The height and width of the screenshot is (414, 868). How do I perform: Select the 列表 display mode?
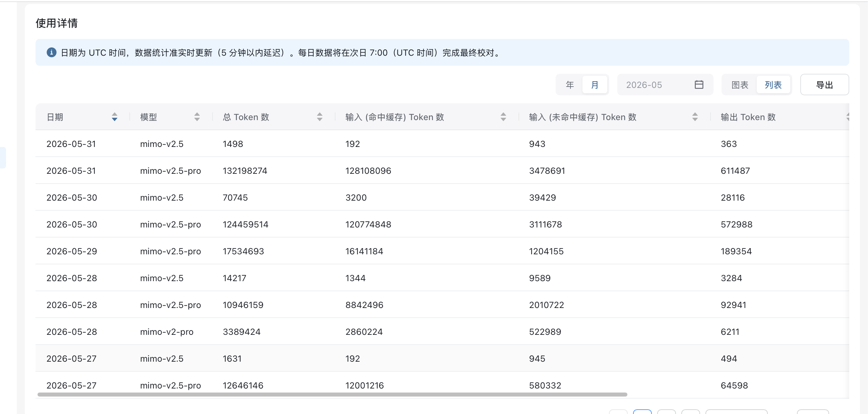pyautogui.click(x=773, y=85)
